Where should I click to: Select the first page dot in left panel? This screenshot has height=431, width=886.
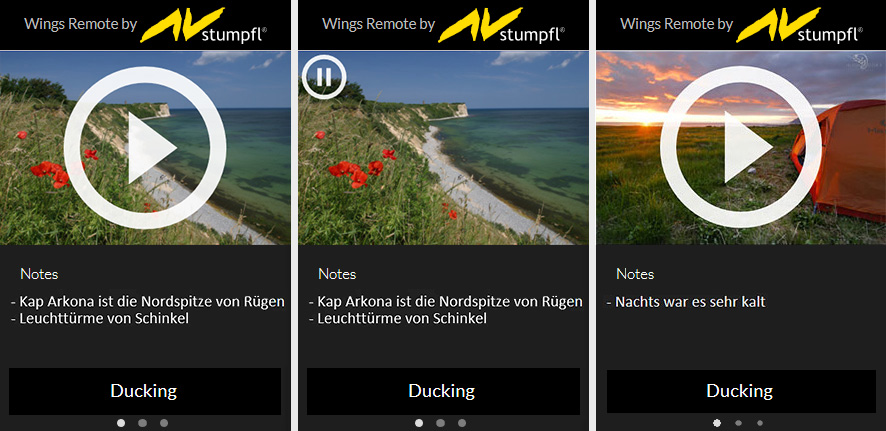(121, 423)
